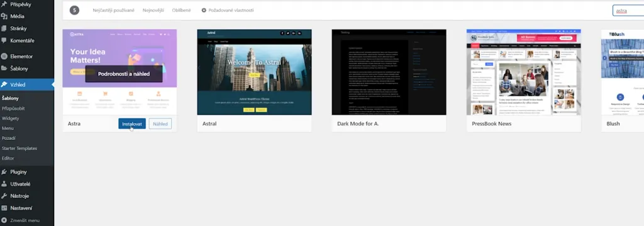
Task: Switch to Nejčastěji používané filter tab
Action: pyautogui.click(x=113, y=10)
